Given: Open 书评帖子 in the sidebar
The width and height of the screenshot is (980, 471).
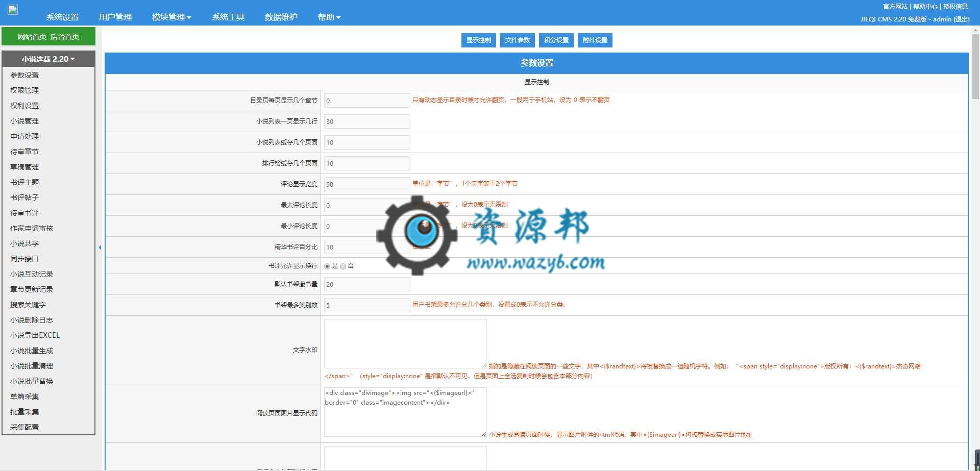Looking at the screenshot, I should pos(24,197).
